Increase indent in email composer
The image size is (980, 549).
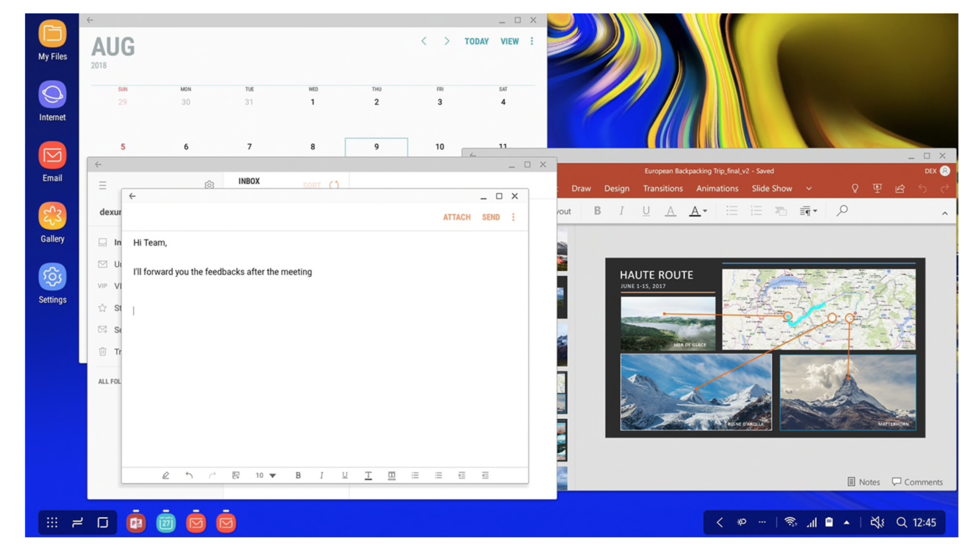(462, 476)
